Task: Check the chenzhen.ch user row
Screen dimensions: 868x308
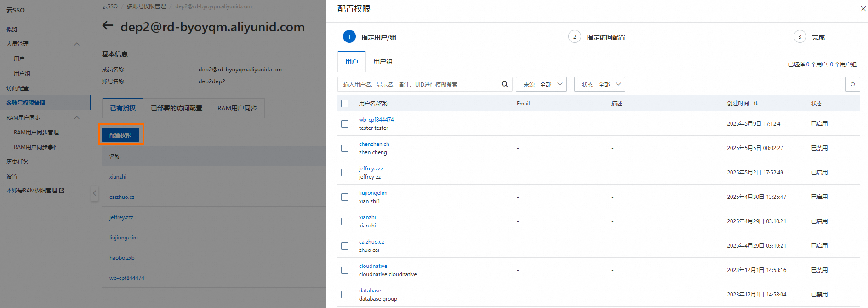Action: tap(345, 148)
